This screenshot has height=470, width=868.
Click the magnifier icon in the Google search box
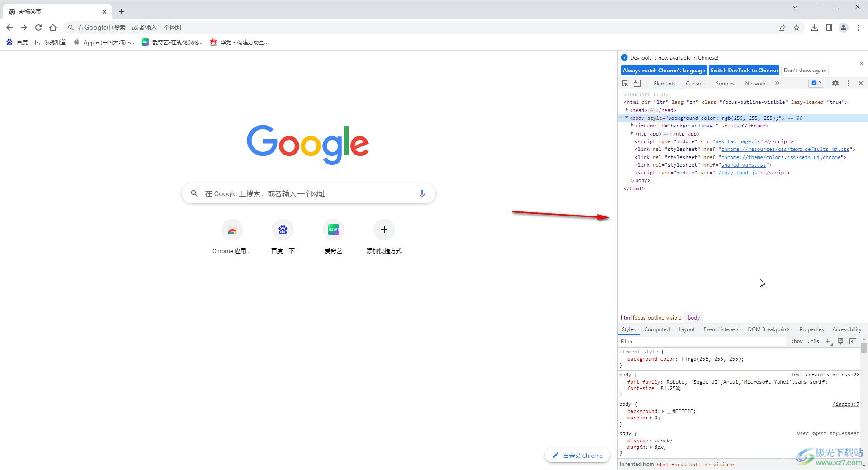coord(194,193)
